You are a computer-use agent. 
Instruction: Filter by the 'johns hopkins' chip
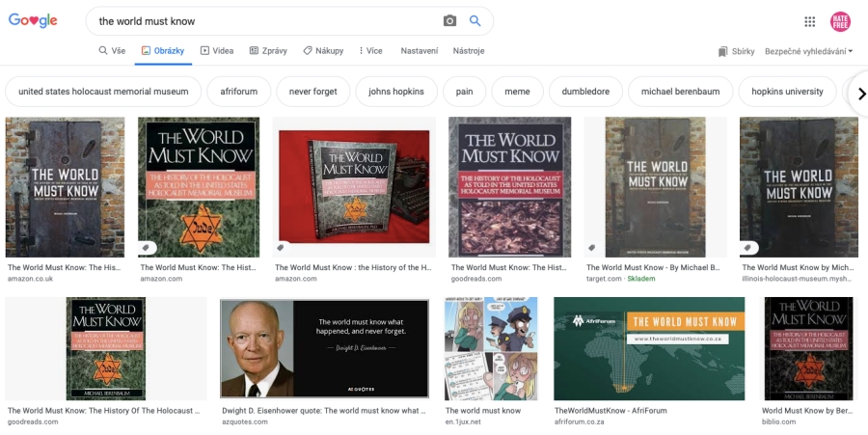tap(396, 92)
